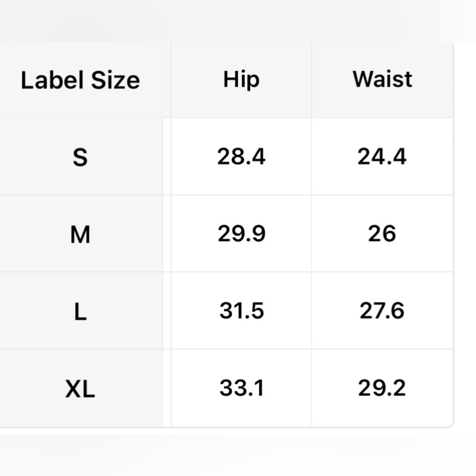Click the 28.4 hip value cell
The height and width of the screenshot is (476, 476).
coord(241,156)
